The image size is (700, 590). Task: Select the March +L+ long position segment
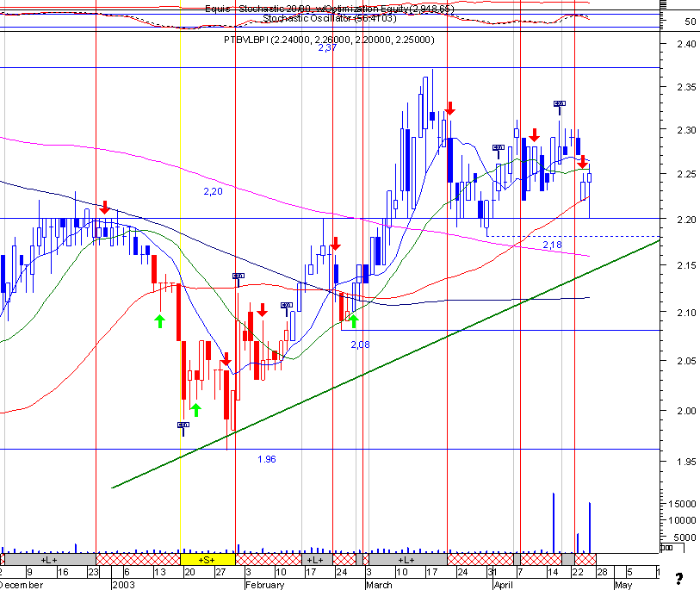407,560
